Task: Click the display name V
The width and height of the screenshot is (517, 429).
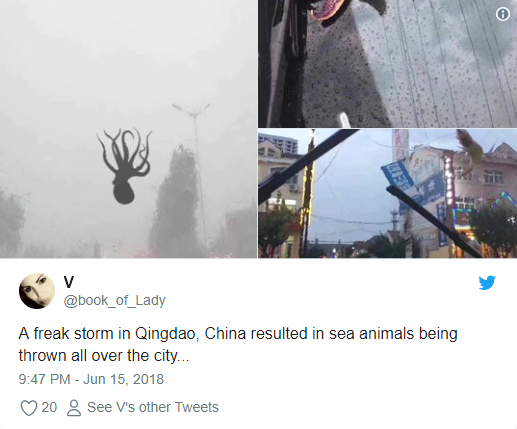Action: 69,282
